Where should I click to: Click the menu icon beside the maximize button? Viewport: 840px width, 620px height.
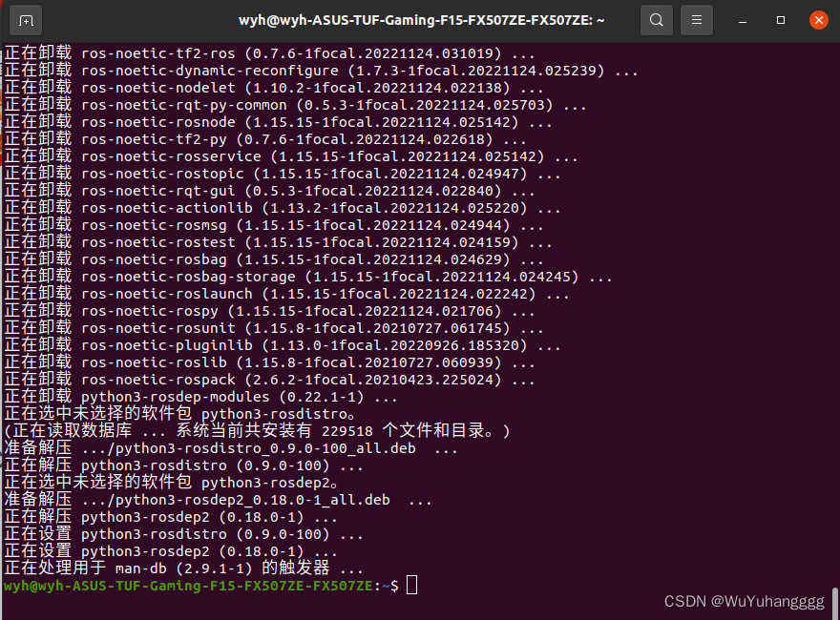pyautogui.click(x=696, y=19)
